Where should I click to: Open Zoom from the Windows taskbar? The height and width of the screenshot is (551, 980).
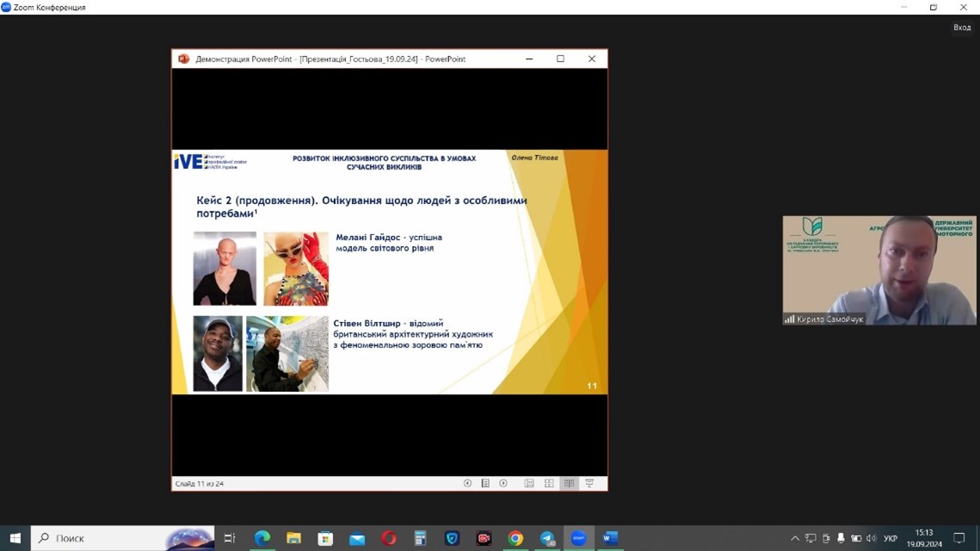(578, 538)
